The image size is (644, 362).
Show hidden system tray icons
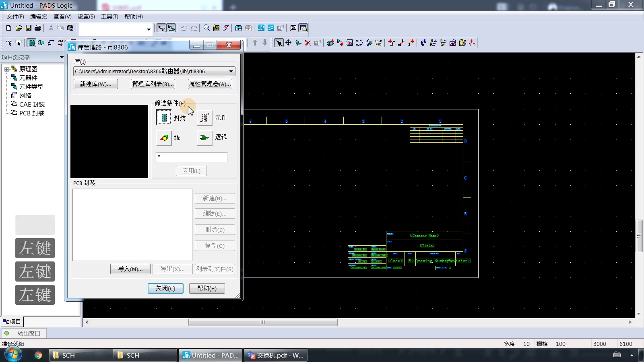tap(632, 355)
